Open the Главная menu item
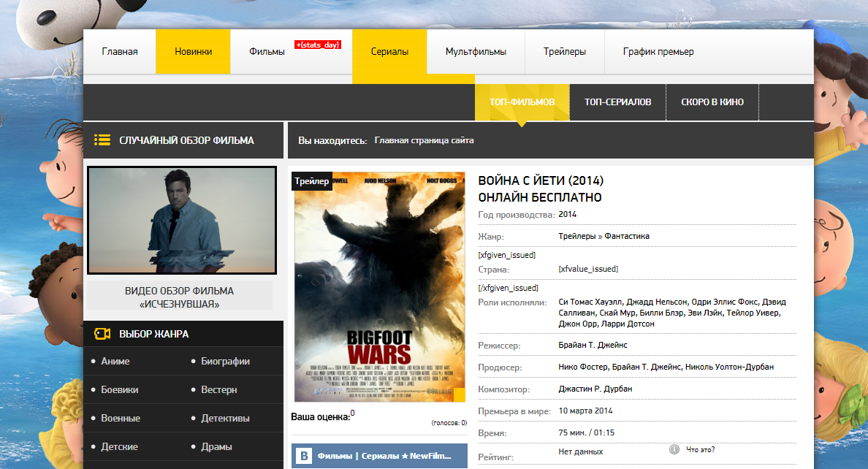The image size is (868, 469). pos(120,51)
